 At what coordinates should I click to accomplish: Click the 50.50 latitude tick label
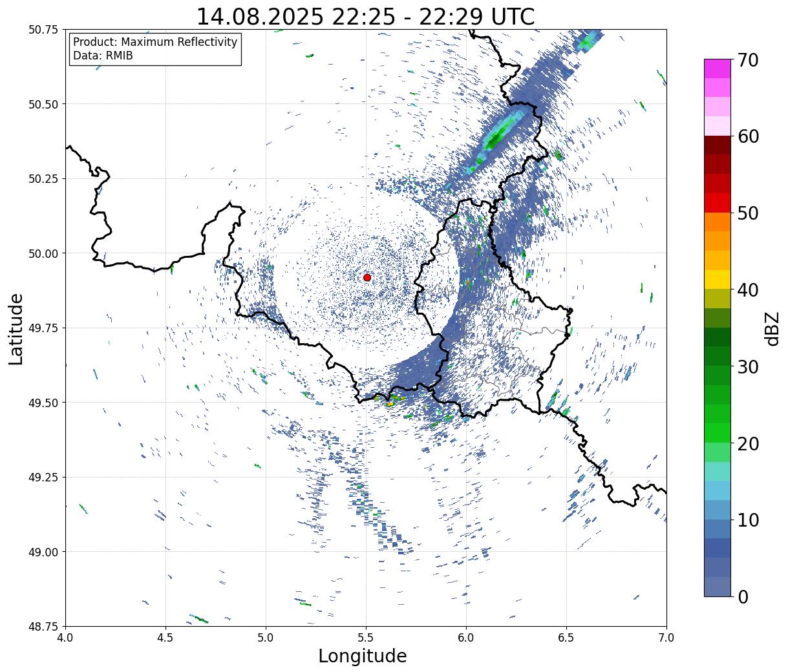[43, 104]
